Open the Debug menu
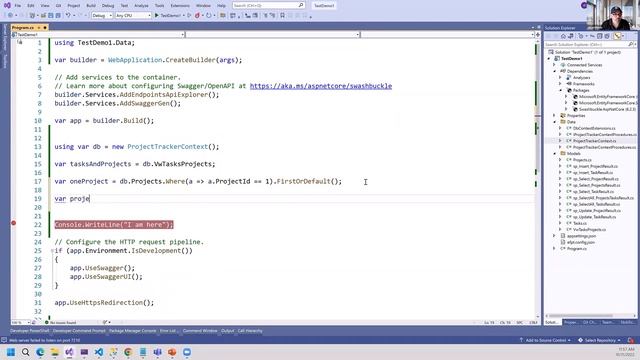This screenshot has height=360, width=640. coord(108,6)
